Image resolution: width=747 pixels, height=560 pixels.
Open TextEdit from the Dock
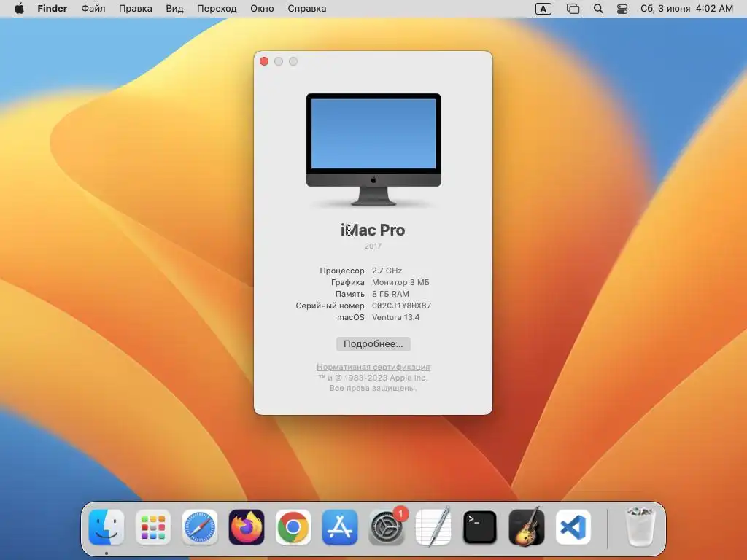click(x=433, y=527)
